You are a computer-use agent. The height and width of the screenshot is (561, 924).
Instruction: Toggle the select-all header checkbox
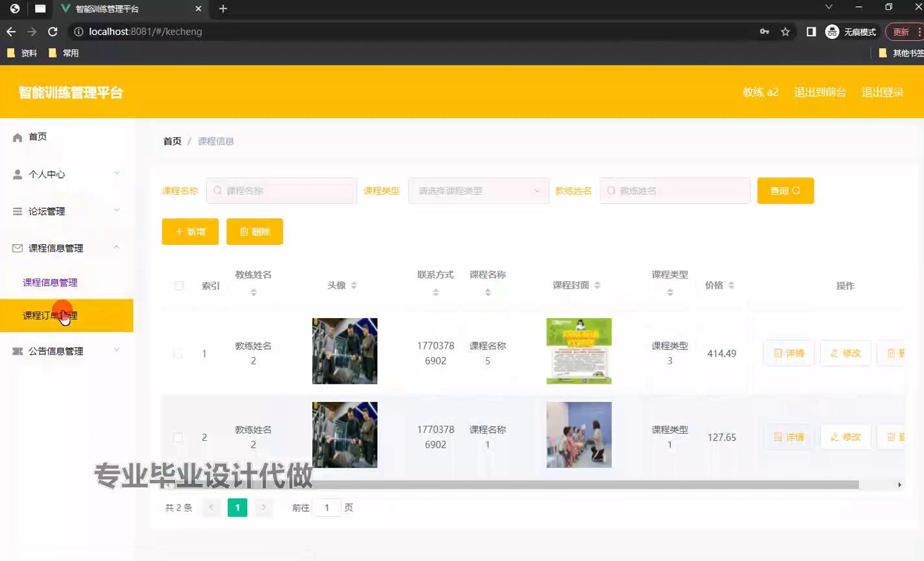pyautogui.click(x=179, y=286)
